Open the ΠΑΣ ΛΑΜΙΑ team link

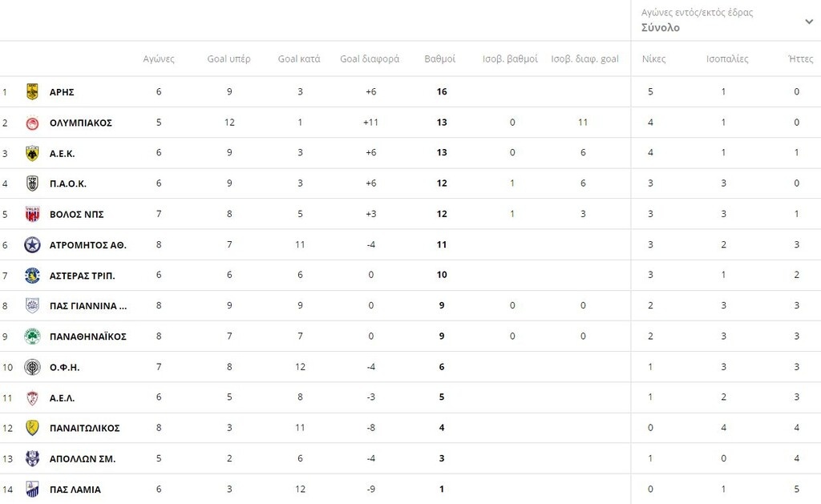coord(75,490)
